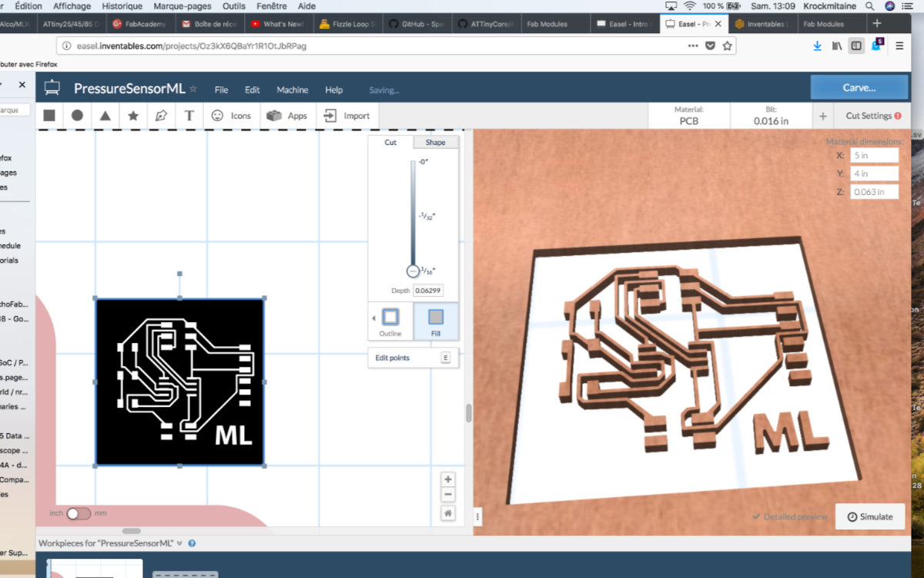The width and height of the screenshot is (924, 578).
Task: Open the Help menu in Easel
Action: click(x=333, y=90)
